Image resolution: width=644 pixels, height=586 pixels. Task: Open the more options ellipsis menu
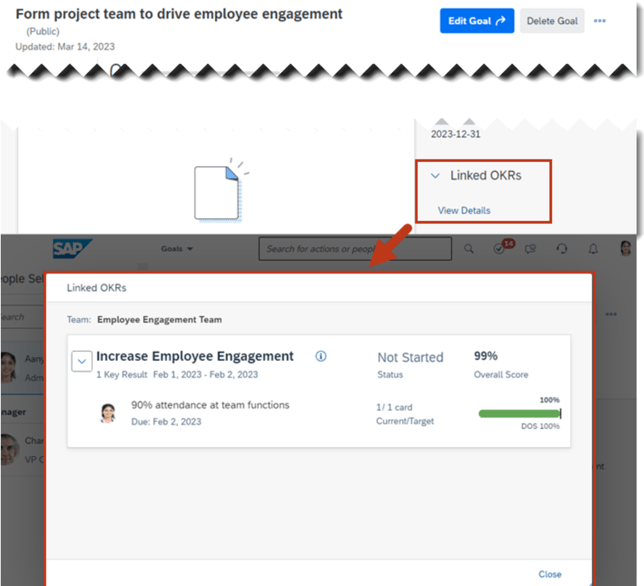point(599,21)
